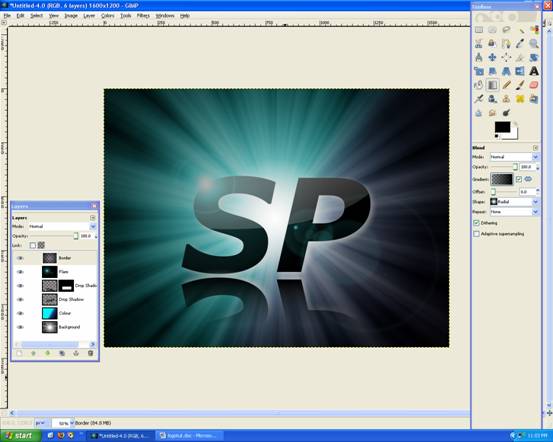This screenshot has height=442, width=553.
Task: Hide the Border layer
Action: pos(20,258)
